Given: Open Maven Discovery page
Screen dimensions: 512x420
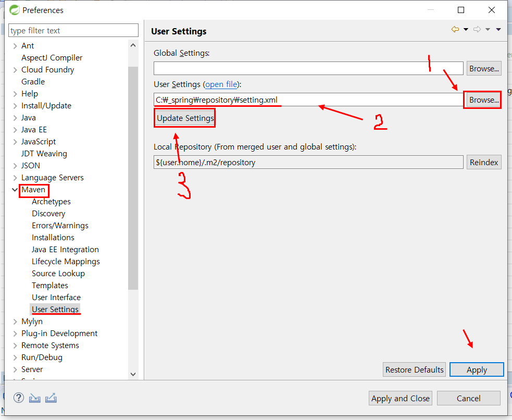Looking at the screenshot, I should pos(48,214).
